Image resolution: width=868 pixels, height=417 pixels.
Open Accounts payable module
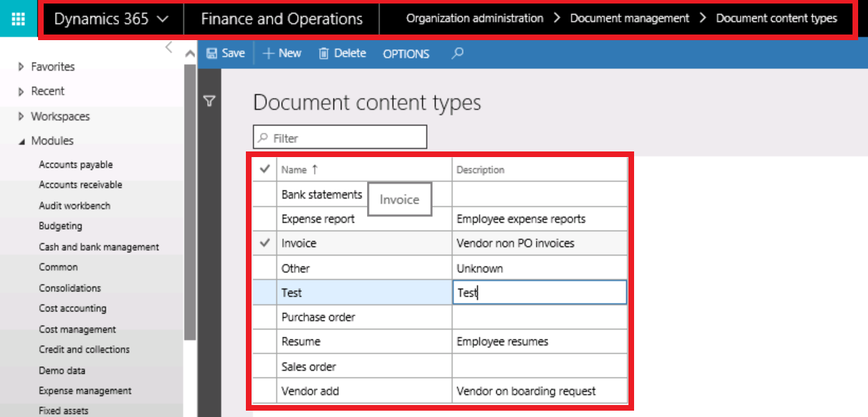[x=76, y=165]
